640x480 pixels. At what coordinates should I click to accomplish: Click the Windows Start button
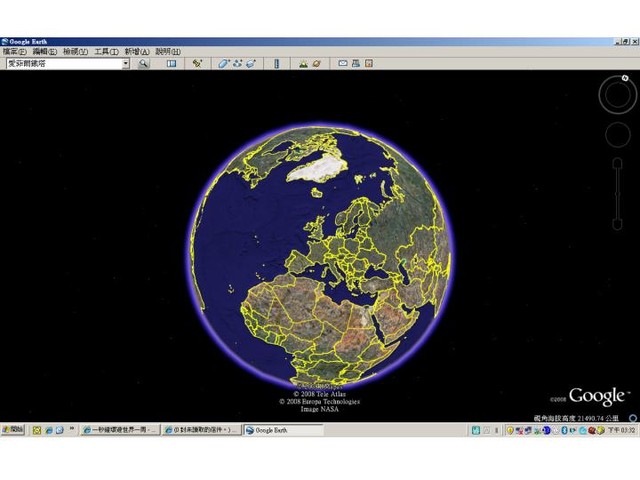[x=13, y=430]
